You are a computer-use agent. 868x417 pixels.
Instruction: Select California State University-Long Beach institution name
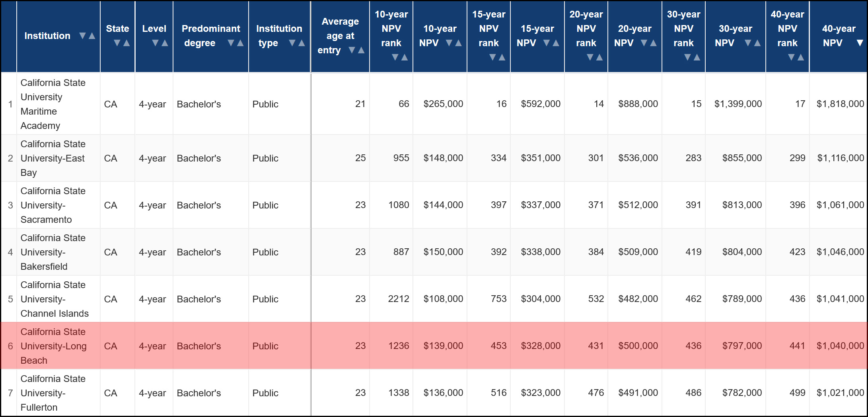pos(53,346)
